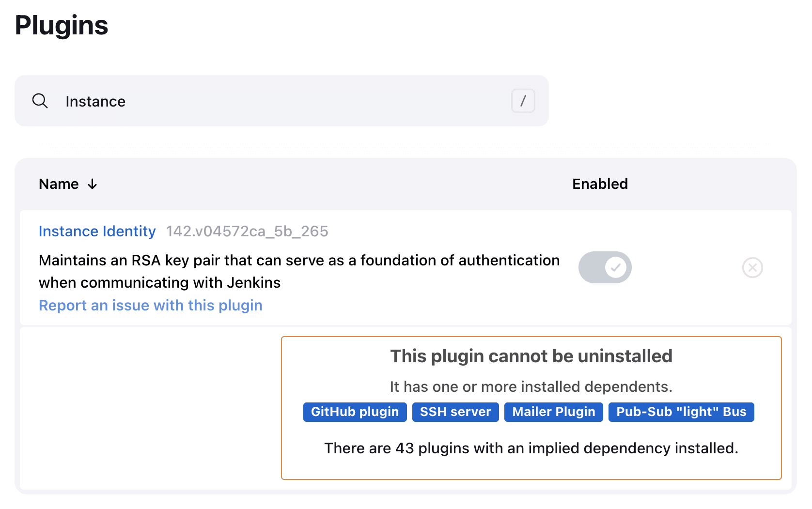Disable the Instance Identity plugin toggle
This screenshot has height=509, width=812.
pos(605,267)
